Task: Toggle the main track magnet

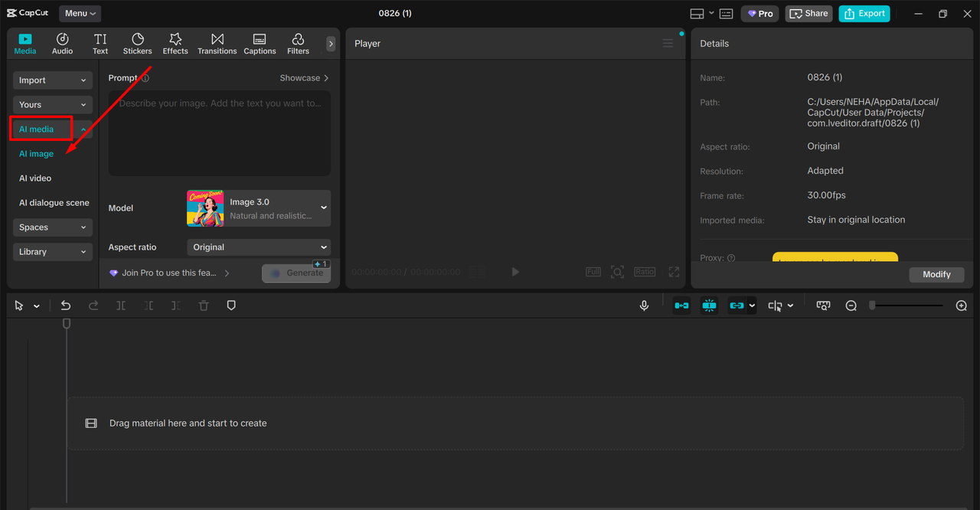Action: click(681, 306)
